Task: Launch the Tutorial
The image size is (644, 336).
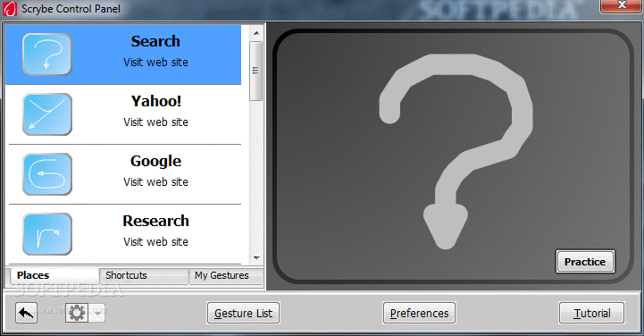Action: (592, 313)
